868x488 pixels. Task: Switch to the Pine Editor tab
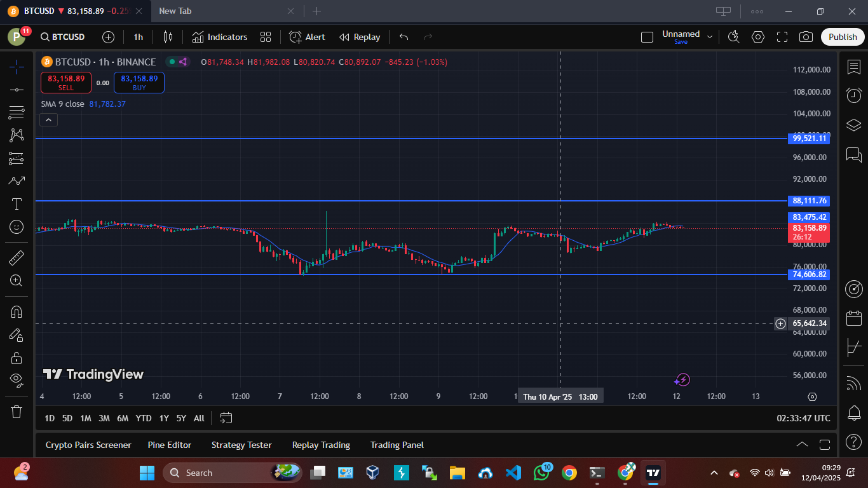(170, 445)
